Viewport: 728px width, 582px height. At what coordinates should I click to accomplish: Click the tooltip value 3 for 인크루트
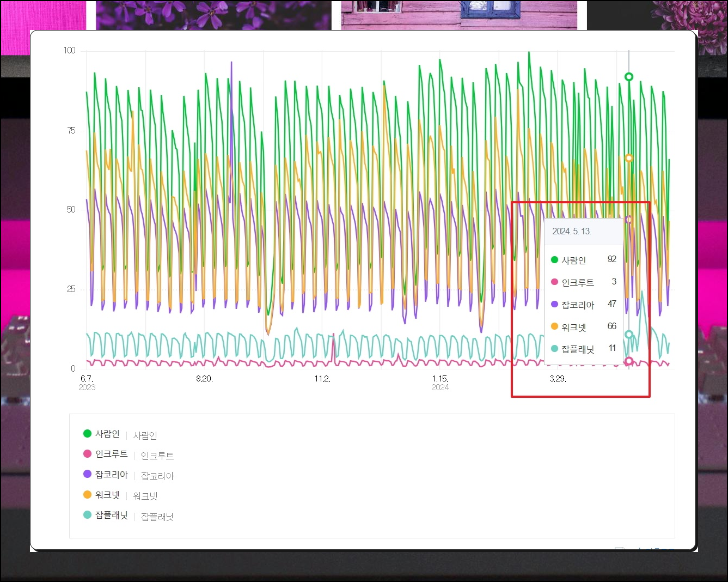[614, 282]
